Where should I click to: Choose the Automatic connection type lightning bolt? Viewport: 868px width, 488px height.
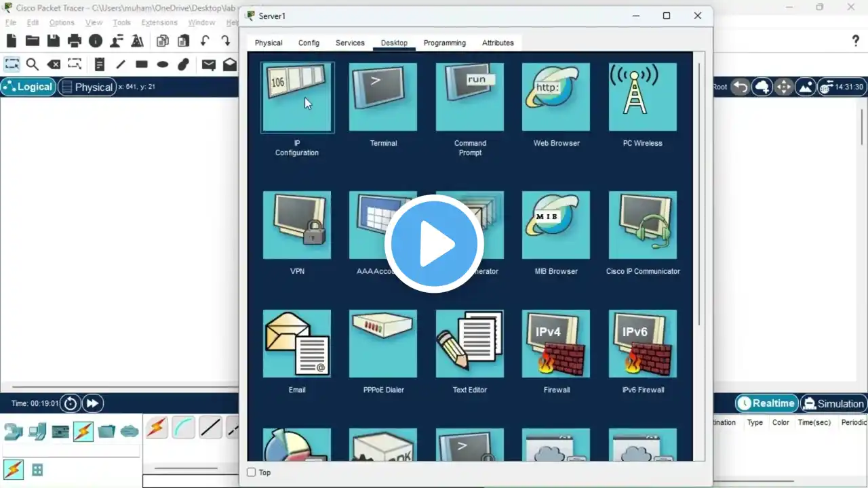pyautogui.click(x=157, y=428)
